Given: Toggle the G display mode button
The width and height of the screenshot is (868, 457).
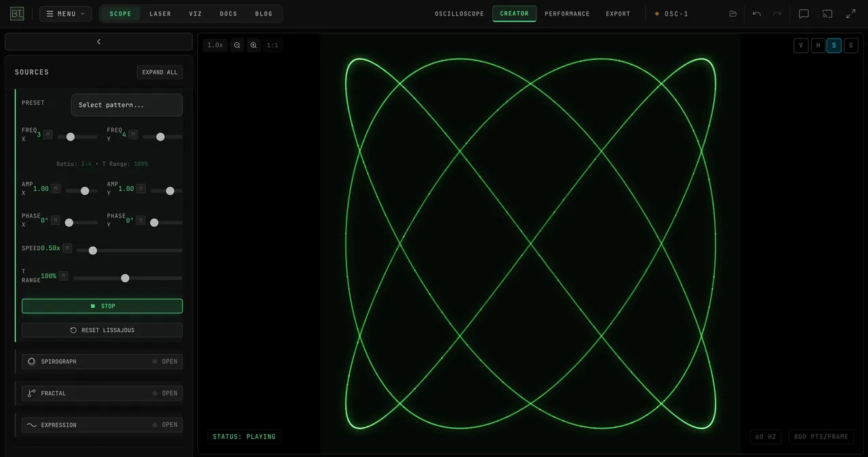Looking at the screenshot, I should (851, 45).
